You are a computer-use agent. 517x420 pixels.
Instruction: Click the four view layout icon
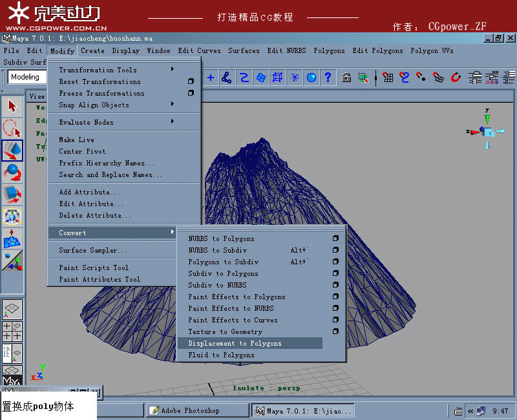(13, 331)
